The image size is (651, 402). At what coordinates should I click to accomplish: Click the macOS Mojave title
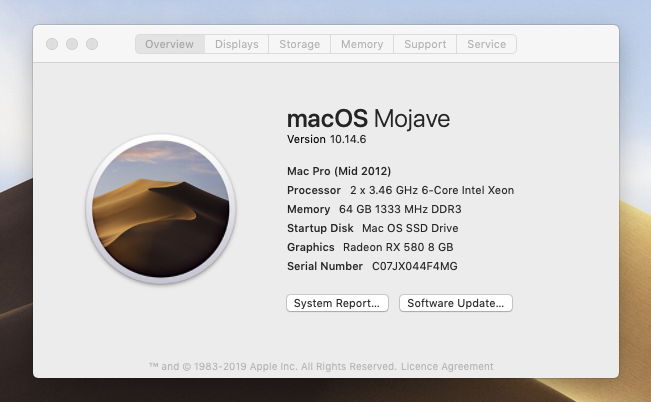(x=369, y=119)
